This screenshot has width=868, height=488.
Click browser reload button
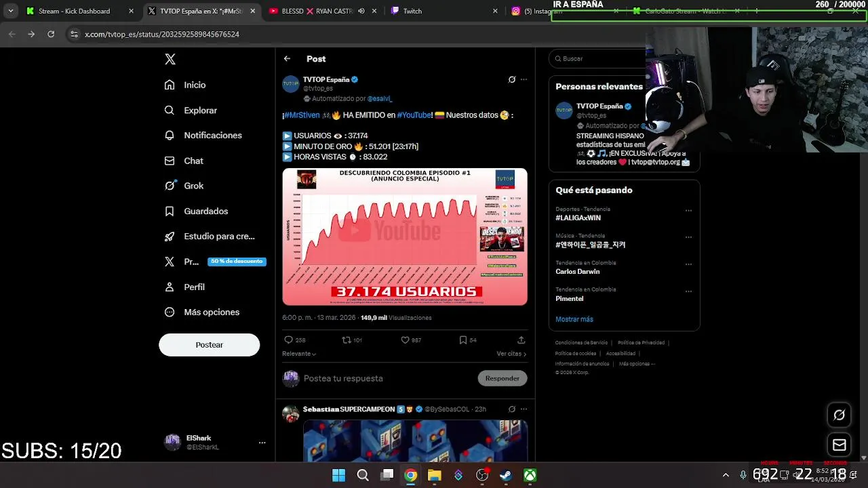[x=51, y=34]
